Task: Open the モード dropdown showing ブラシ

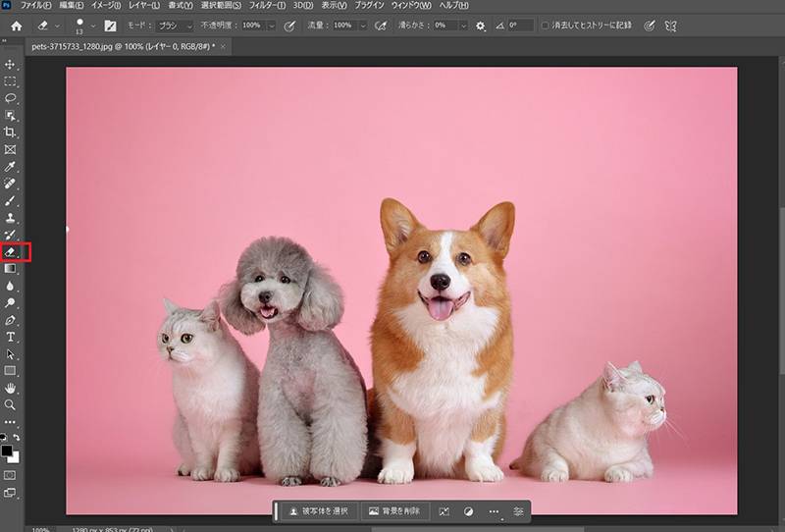Action: [x=175, y=26]
